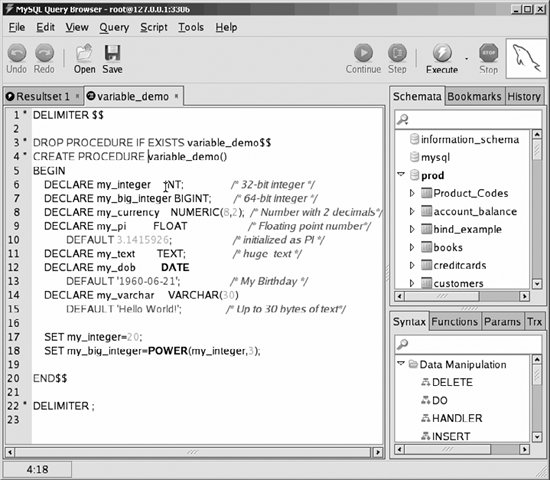550x480 pixels.
Task: Collapse the prod schema tree
Action: (401, 174)
